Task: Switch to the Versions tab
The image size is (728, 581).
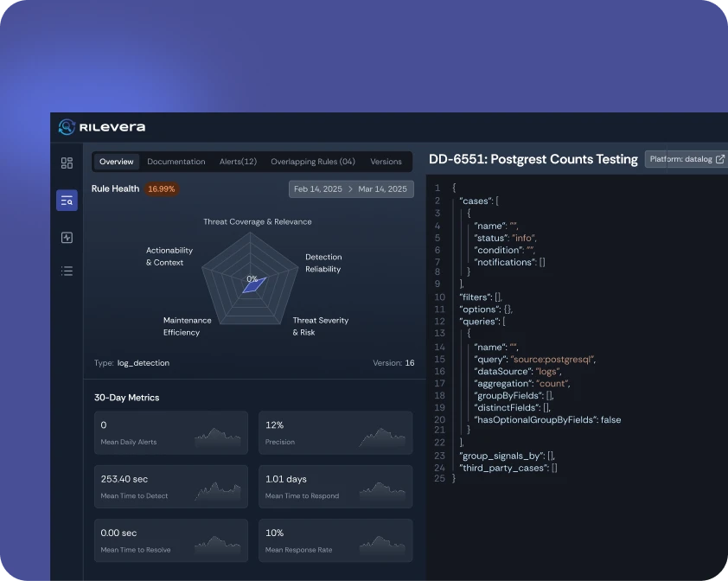Action: pos(386,162)
